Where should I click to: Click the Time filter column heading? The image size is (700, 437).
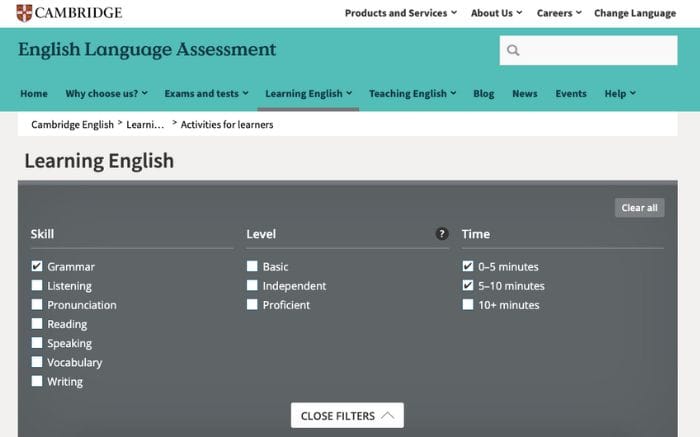point(476,234)
